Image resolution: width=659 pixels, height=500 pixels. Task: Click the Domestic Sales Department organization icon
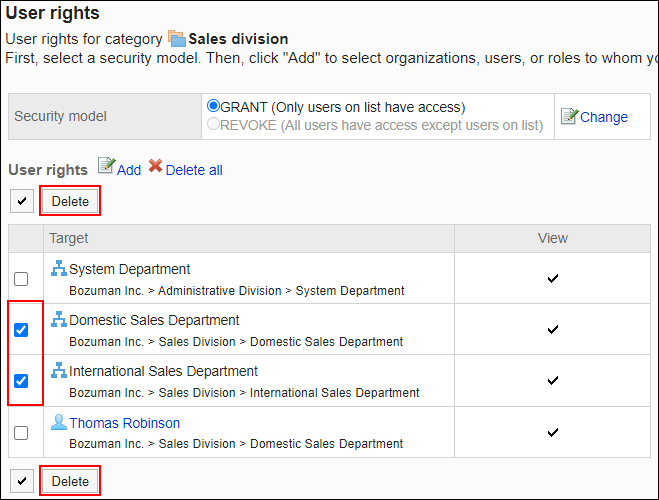(x=59, y=319)
